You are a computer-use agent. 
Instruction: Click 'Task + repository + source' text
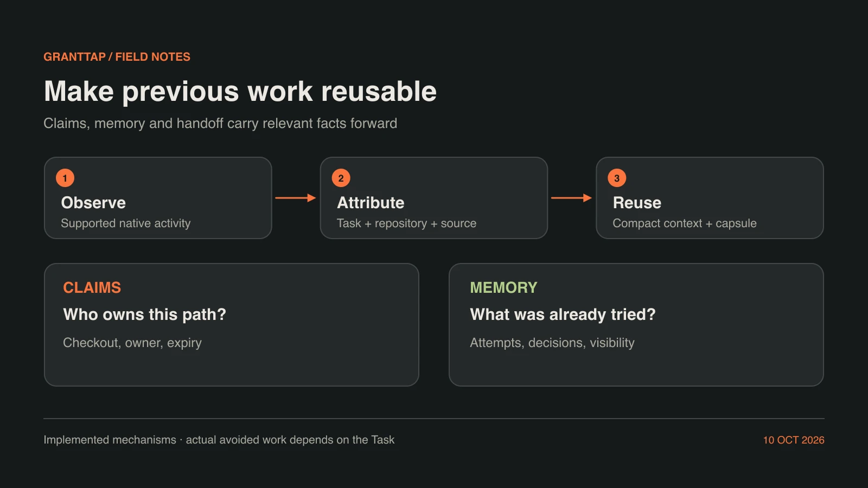(406, 223)
